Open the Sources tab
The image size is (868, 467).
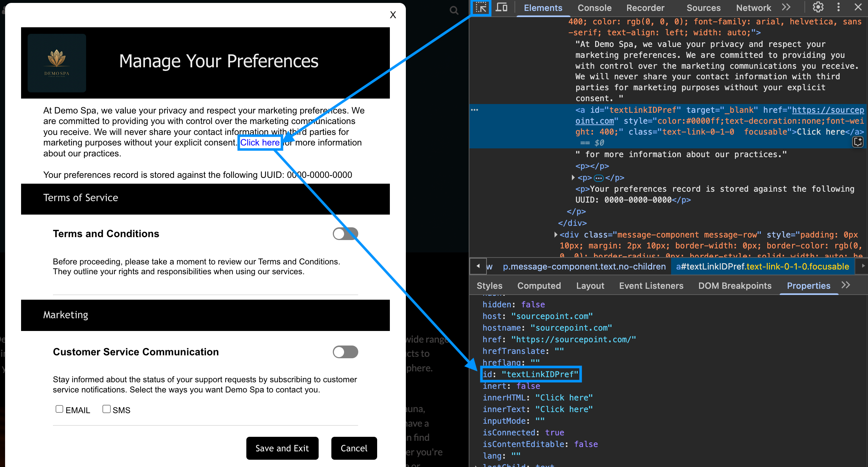pyautogui.click(x=703, y=8)
